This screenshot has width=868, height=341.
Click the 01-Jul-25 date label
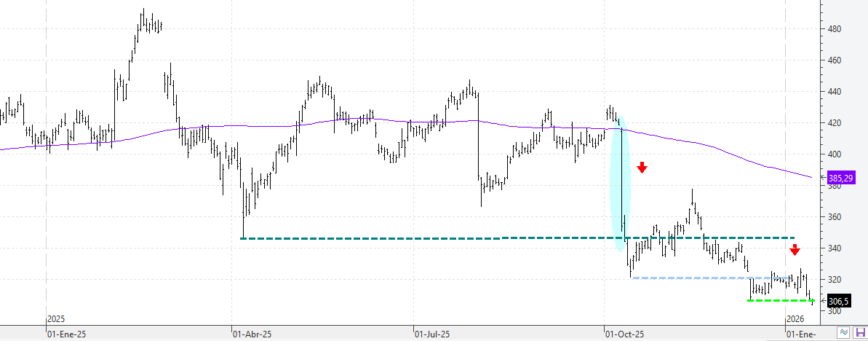pos(432,334)
